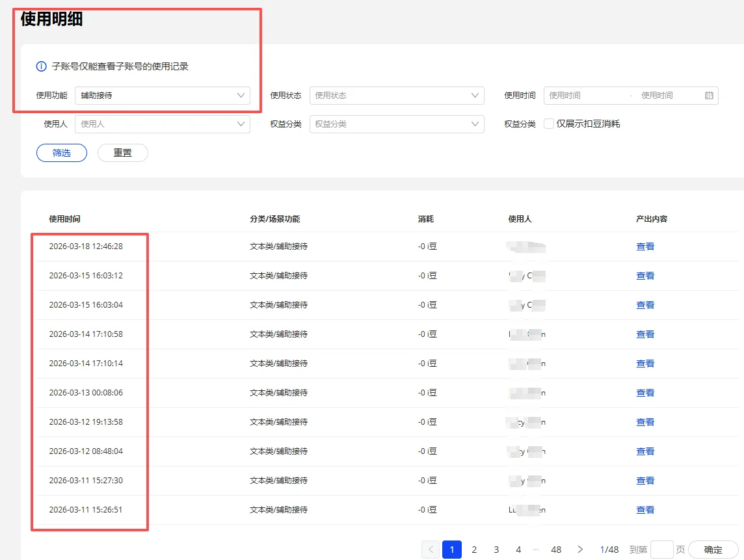This screenshot has width=744, height=560.
Task: Click 确定 to confirm page jump
Action: 713,550
